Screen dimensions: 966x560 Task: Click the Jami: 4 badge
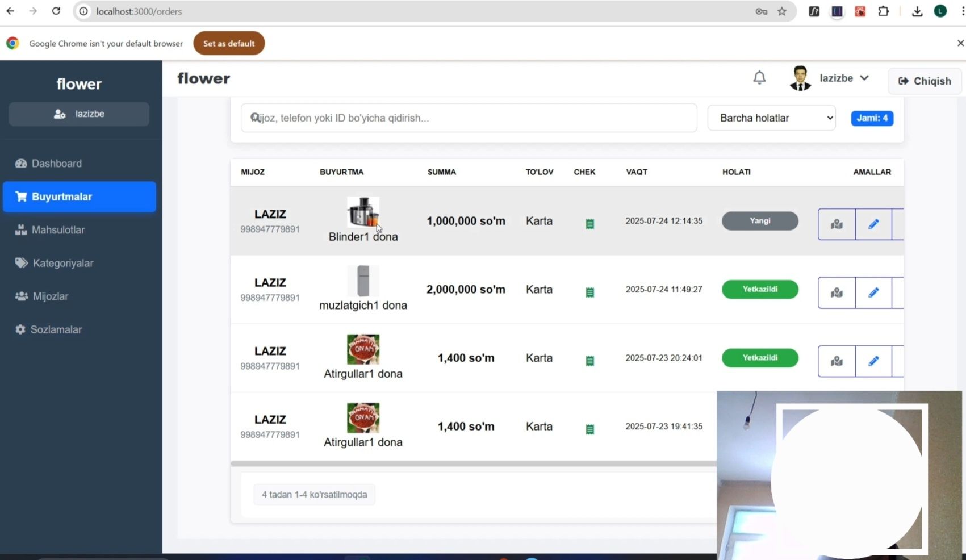click(872, 118)
